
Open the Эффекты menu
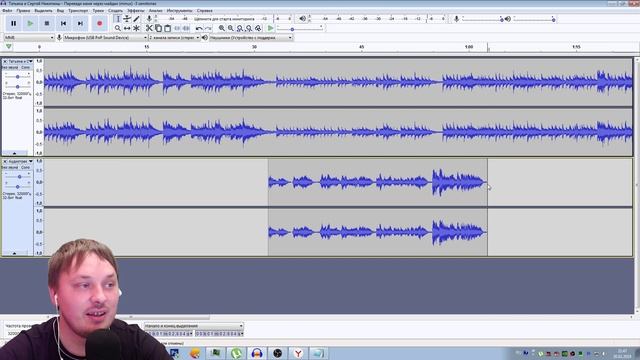tap(136, 11)
